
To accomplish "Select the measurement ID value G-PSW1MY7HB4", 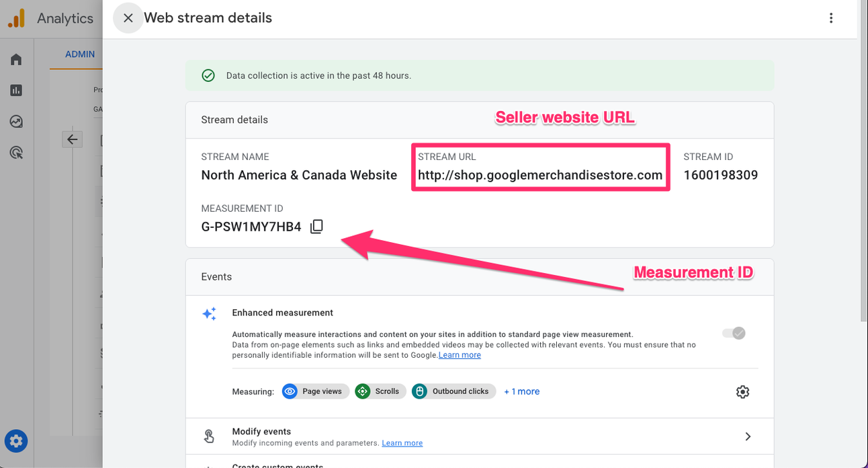I will coord(251,227).
